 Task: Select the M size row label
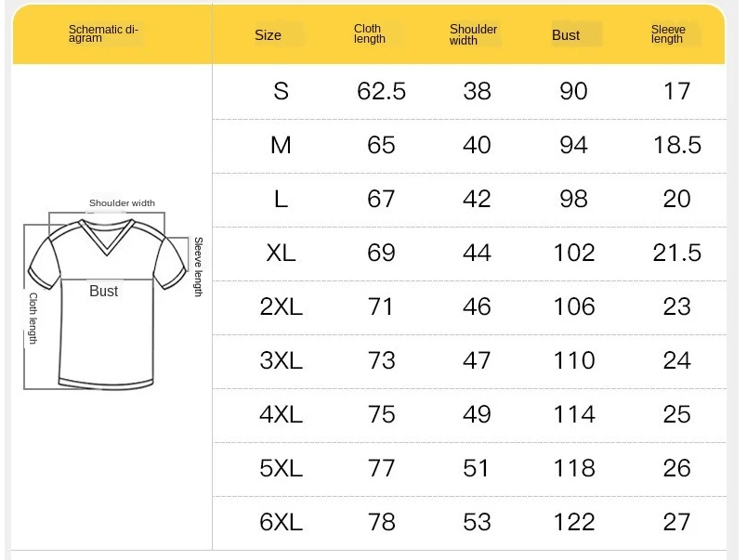pyautogui.click(x=281, y=145)
